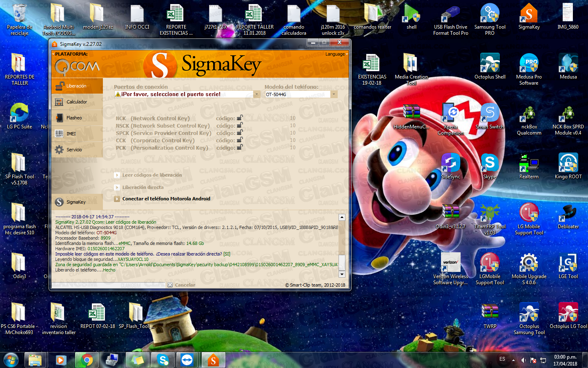588x368 pixels.
Task: Click the Cancelar button
Action: coord(181,285)
